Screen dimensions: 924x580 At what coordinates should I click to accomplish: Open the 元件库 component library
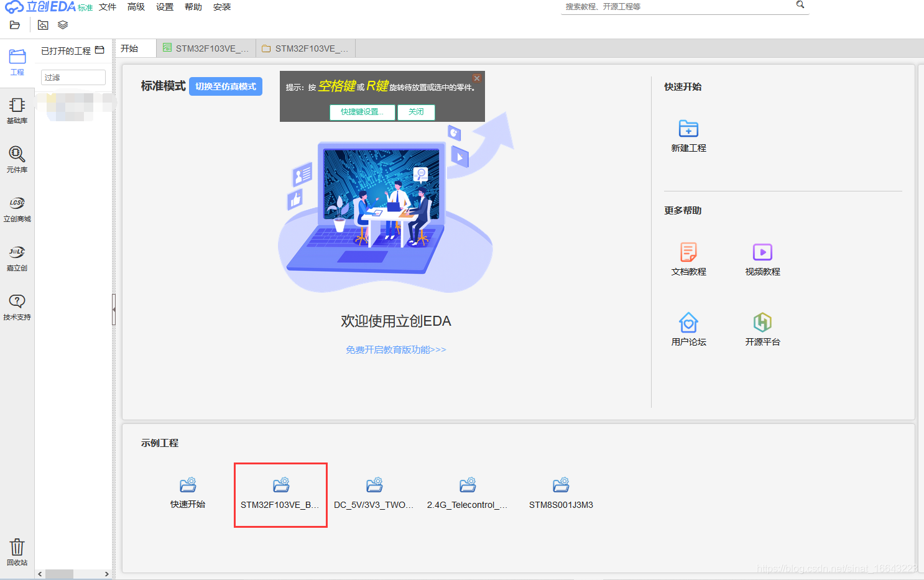click(17, 160)
